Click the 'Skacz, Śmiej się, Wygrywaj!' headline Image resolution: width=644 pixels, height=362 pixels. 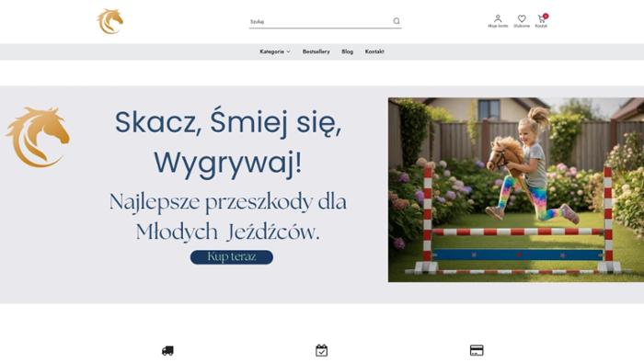tap(228, 142)
